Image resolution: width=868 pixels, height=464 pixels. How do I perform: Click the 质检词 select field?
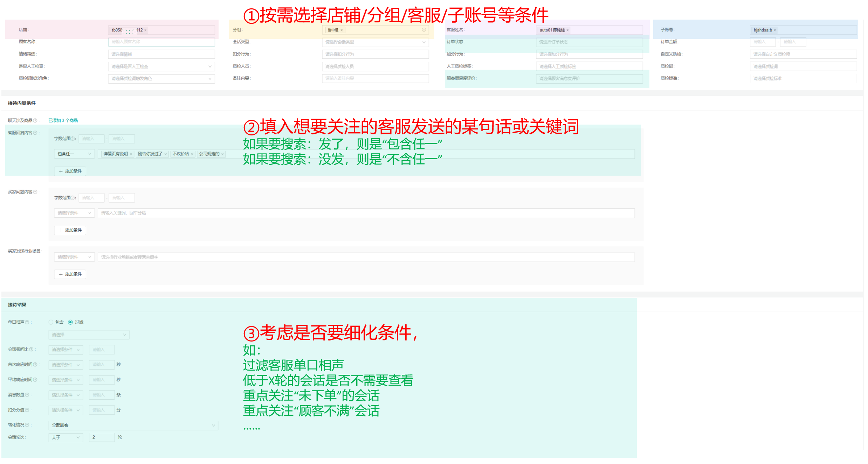click(803, 66)
